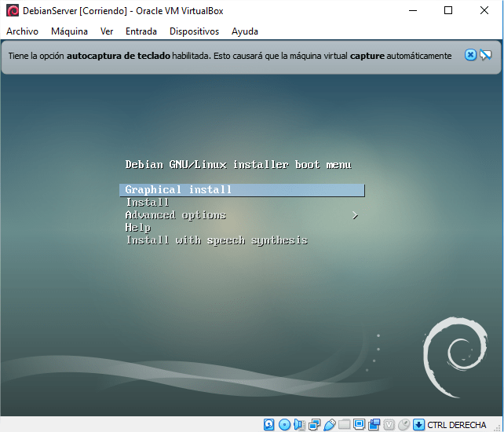504x432 pixels.
Task: Open the USB devices status icon
Action: 329,425
